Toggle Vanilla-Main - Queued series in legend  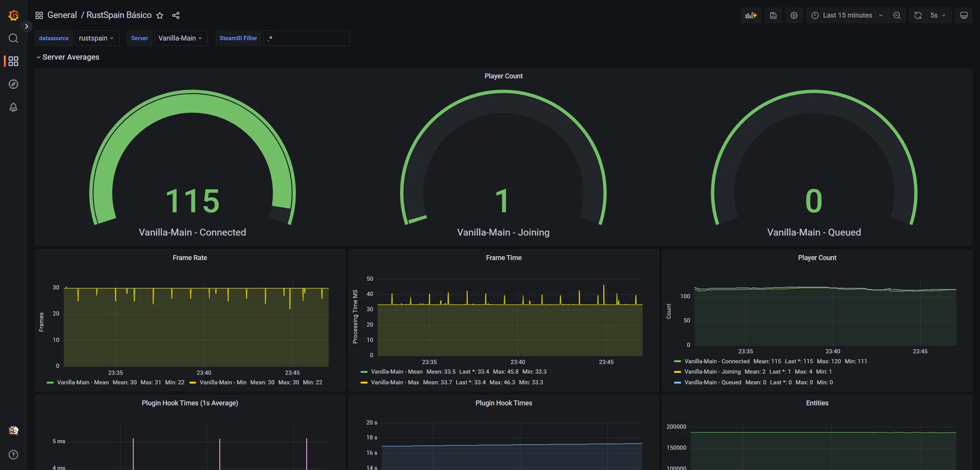713,382
